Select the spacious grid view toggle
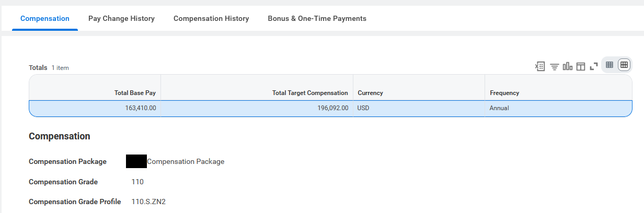Screen dimensions: 644x213 pos(624,65)
